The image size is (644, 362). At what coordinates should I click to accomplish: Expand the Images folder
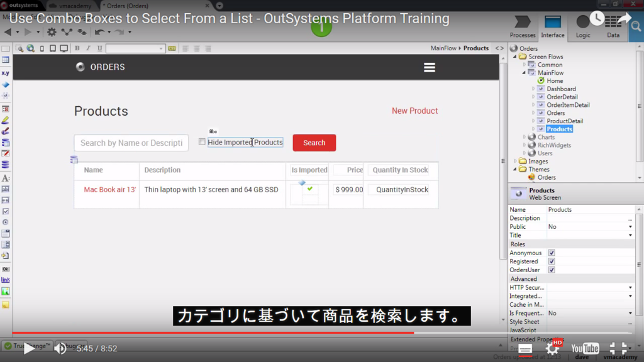pos(515,162)
